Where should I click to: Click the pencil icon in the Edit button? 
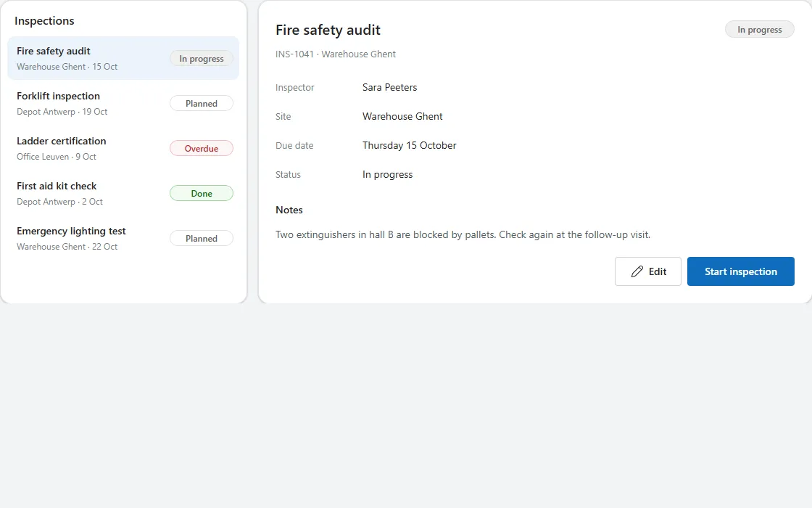(637, 271)
